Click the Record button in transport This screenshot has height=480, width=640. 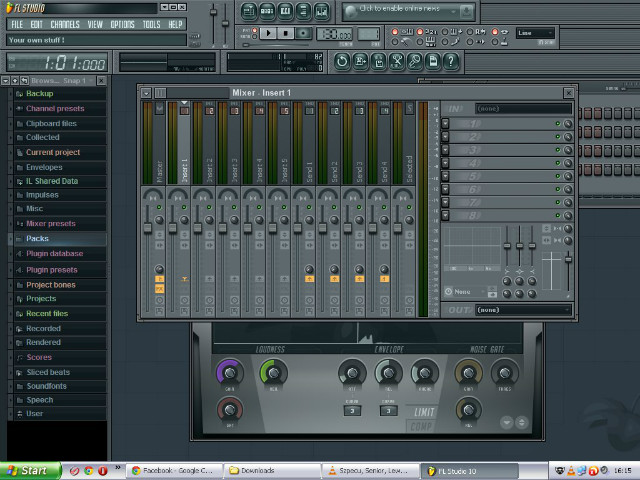[303, 33]
